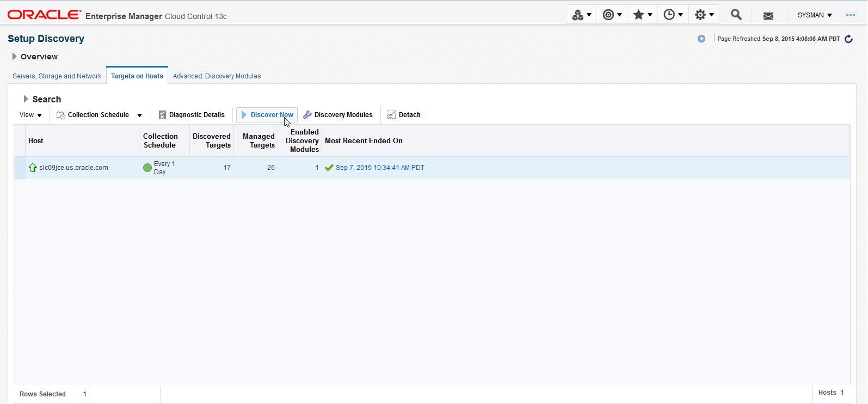Click the Collection Schedule column header
This screenshot has width=868, height=404.
click(x=165, y=140)
